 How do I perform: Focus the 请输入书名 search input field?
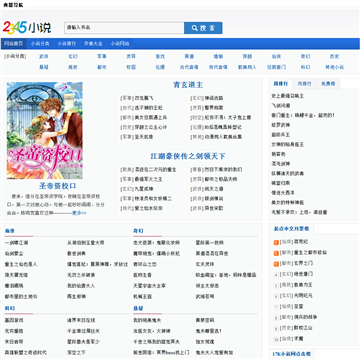click(124, 28)
